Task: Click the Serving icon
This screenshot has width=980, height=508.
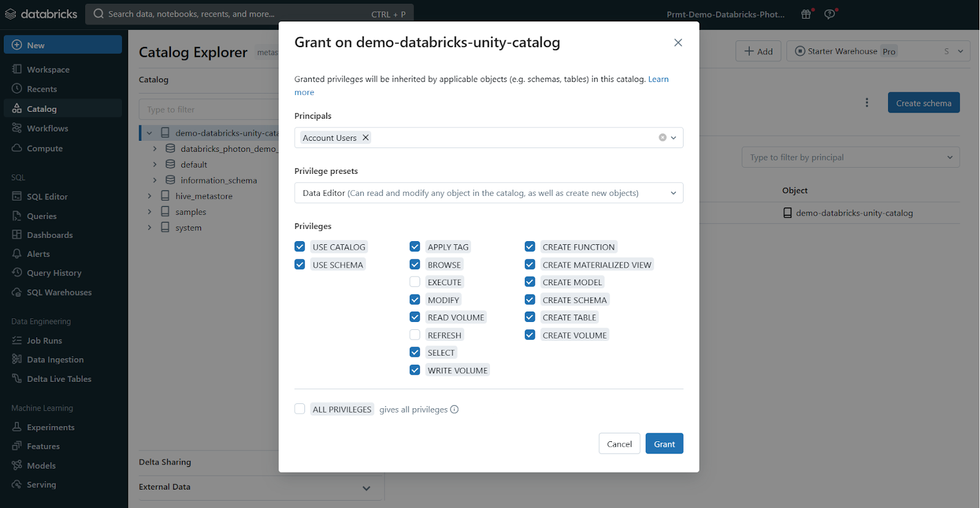Action: tap(17, 484)
